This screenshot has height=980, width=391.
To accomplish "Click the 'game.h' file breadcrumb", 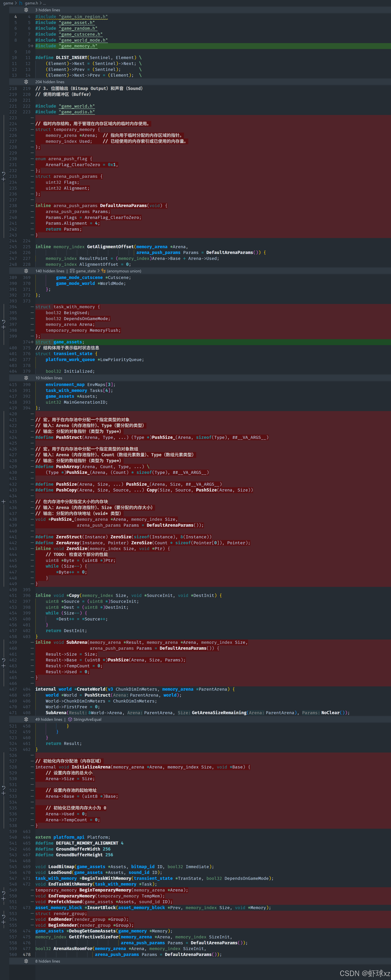I will point(31,3).
